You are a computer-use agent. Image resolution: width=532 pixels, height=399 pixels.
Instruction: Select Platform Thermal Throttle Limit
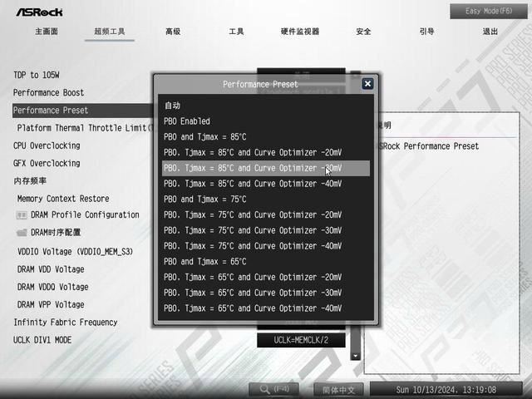[x=85, y=128]
